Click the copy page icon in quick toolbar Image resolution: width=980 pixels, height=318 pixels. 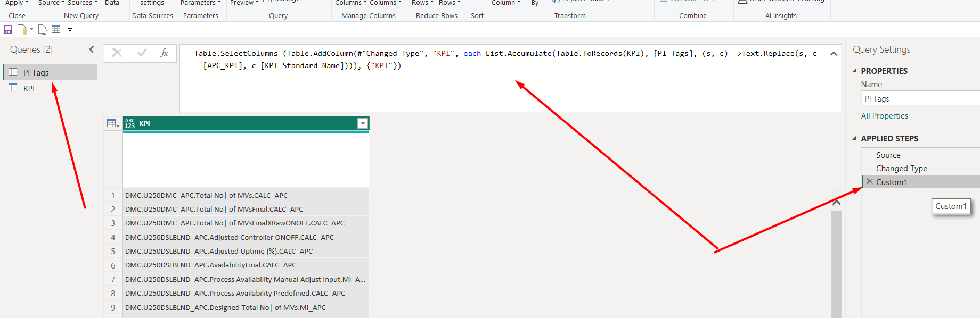click(x=43, y=29)
